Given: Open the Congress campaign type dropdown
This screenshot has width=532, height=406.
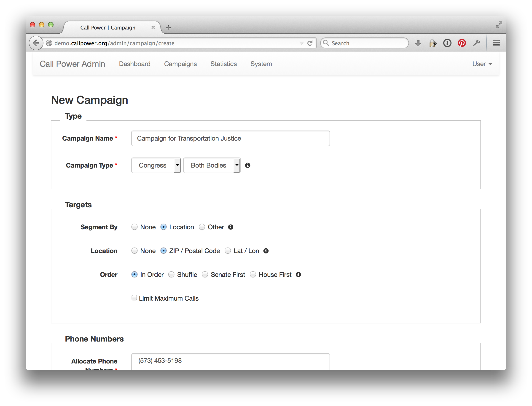Looking at the screenshot, I should [156, 165].
